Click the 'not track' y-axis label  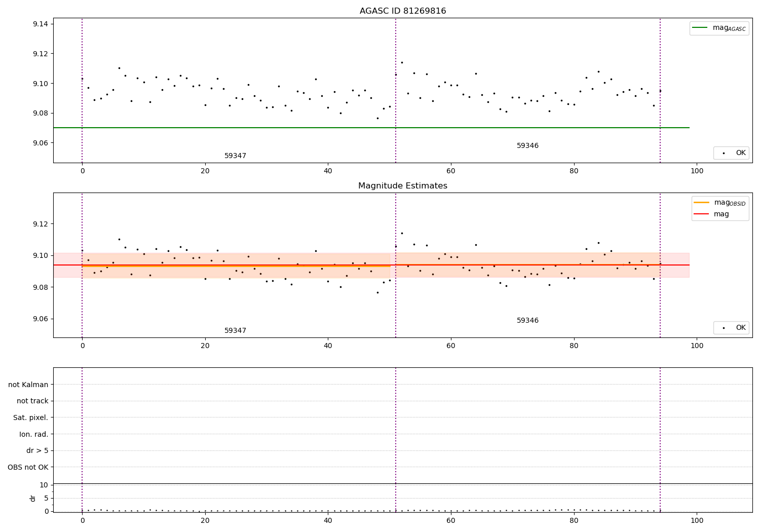click(x=32, y=401)
